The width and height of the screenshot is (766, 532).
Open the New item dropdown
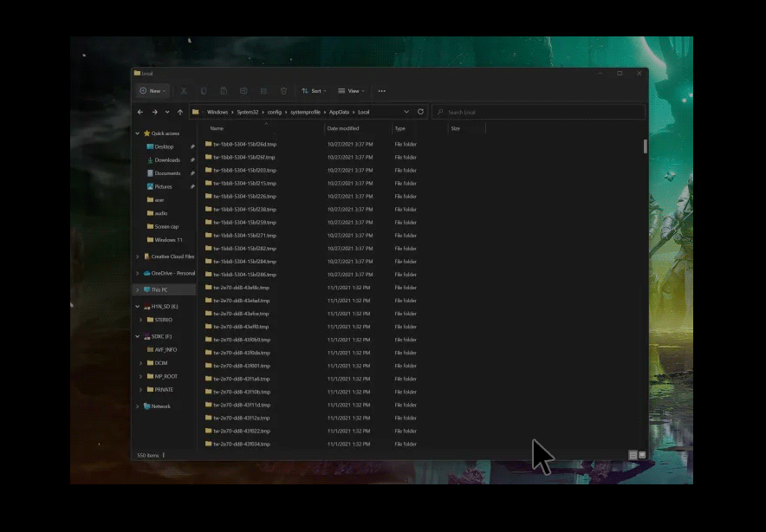[153, 91]
